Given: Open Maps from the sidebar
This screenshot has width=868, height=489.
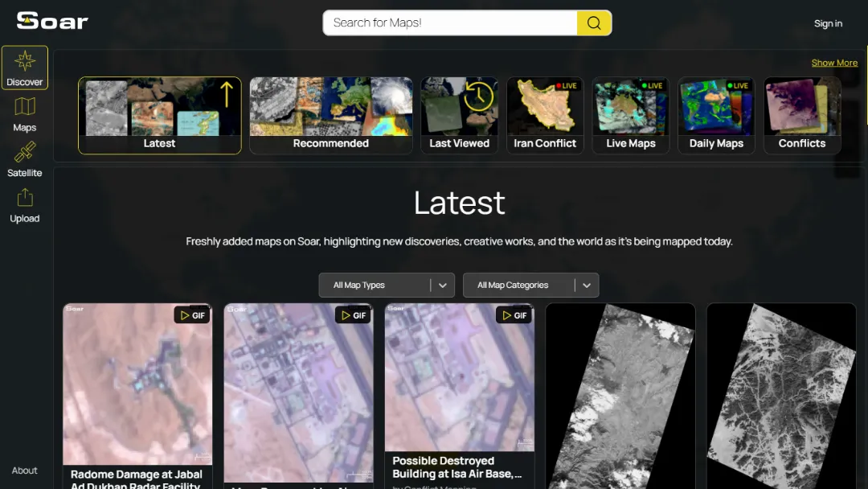Looking at the screenshot, I should pos(24,115).
